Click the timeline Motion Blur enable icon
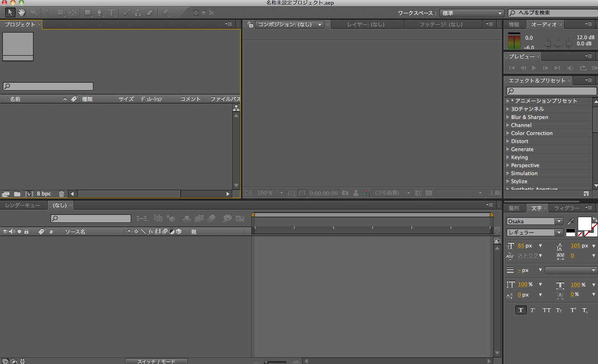Image resolution: width=598 pixels, height=364 pixels. [211, 218]
